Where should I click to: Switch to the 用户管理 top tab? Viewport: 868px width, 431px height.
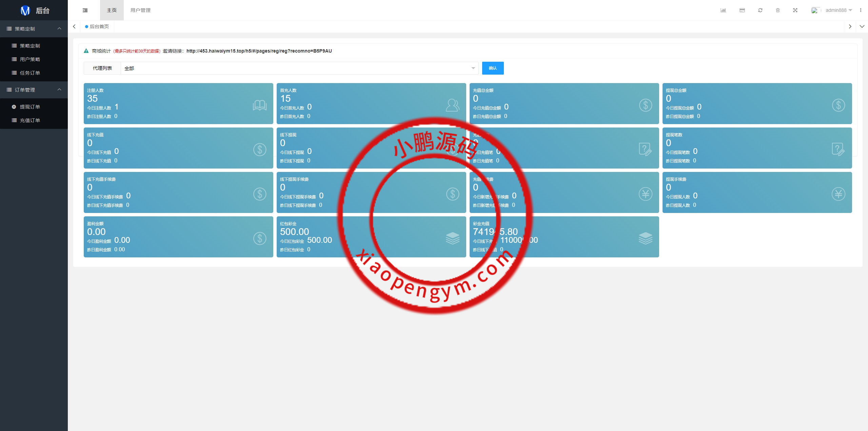click(x=140, y=10)
